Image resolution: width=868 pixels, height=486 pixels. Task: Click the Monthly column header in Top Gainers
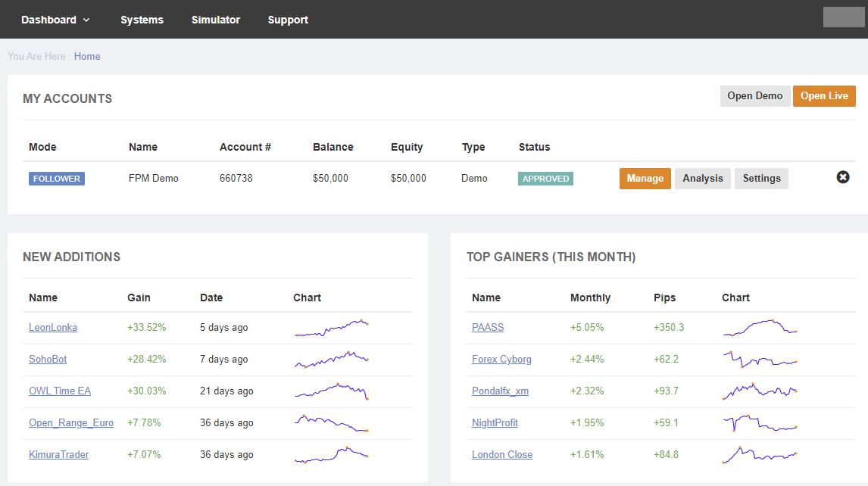(x=590, y=298)
